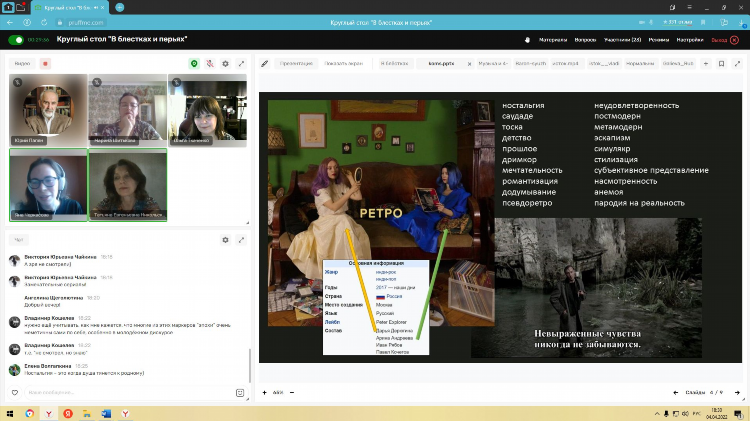The height and width of the screenshot is (421, 750).
Task: Select the active .pptx presentation tab
Action: (441, 63)
